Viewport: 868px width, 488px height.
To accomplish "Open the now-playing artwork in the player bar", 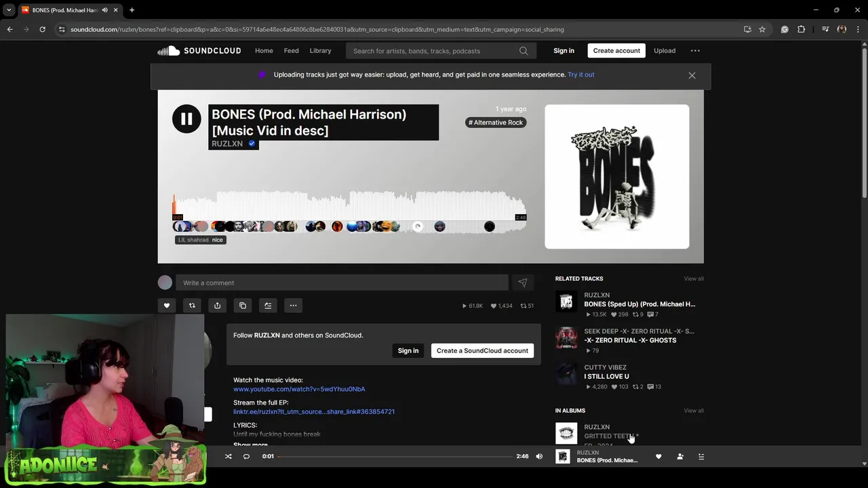I will point(563,457).
